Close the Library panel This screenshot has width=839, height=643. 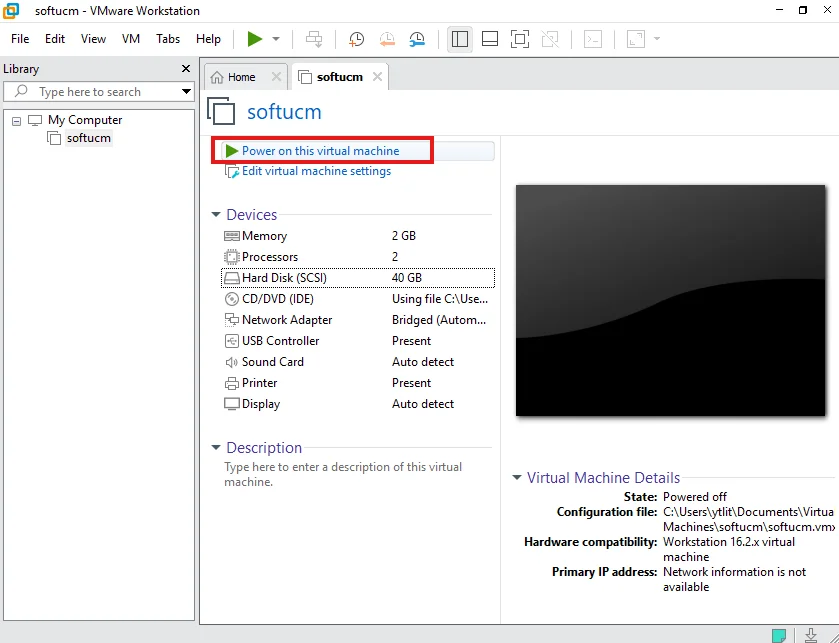point(186,68)
